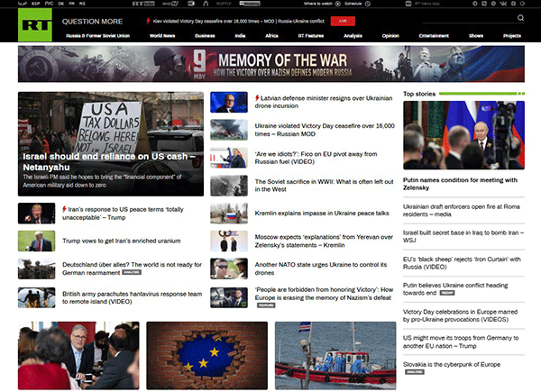Viewport: 541px width, 392px height.
Task: Open Iran's response to US peace terms headline
Action: 123,214
